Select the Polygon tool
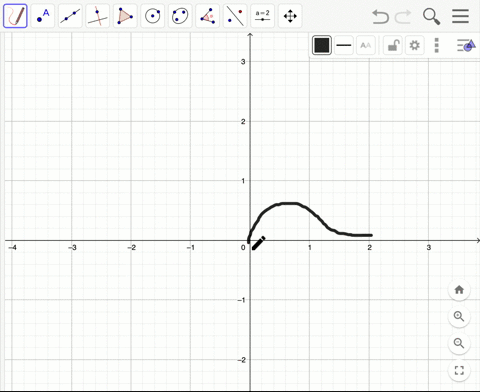The height and width of the screenshot is (392, 480). [125, 16]
